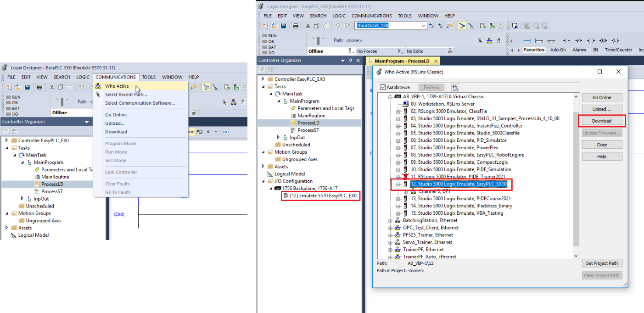Click Print icon in right window toolbar
Viewport: 644px width, 313px height.
(296, 26)
